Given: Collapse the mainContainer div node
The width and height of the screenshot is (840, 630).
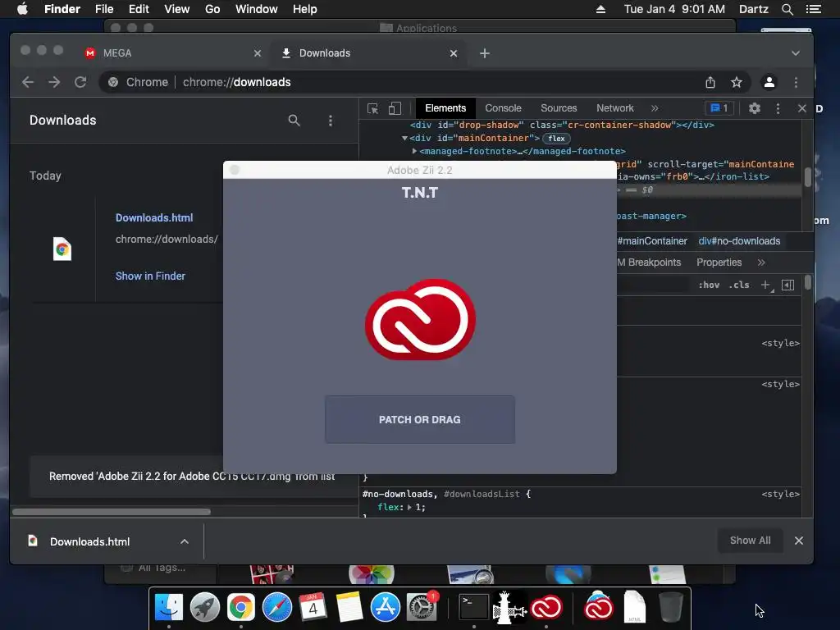Looking at the screenshot, I should (405, 138).
